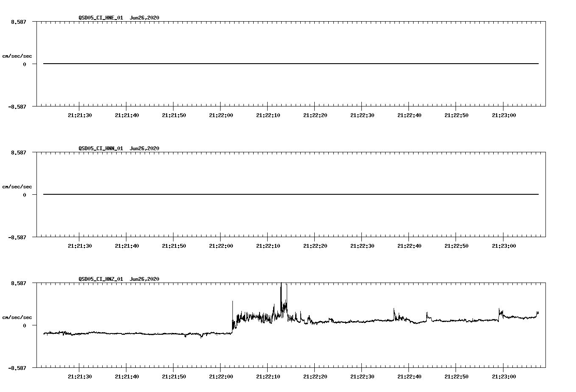Click the -8.587 lower limit of HNZ plot
Viewport: 576px width, 392px height.
click(17, 368)
